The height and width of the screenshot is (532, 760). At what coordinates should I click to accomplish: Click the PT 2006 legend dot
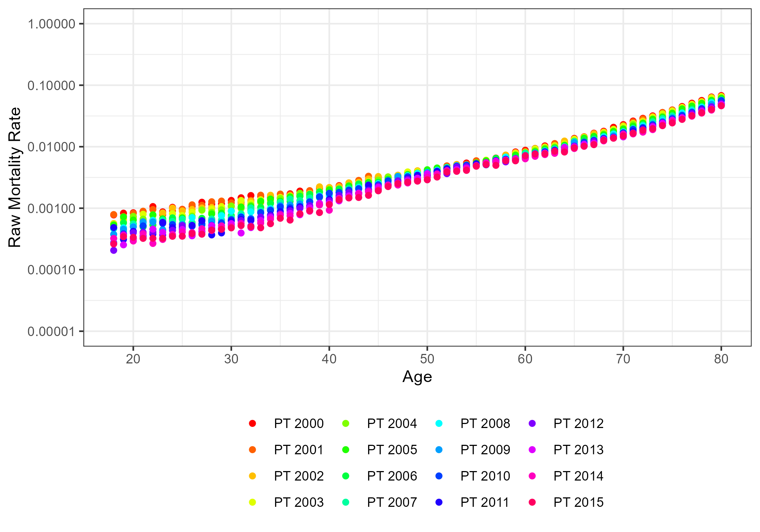click(346, 476)
